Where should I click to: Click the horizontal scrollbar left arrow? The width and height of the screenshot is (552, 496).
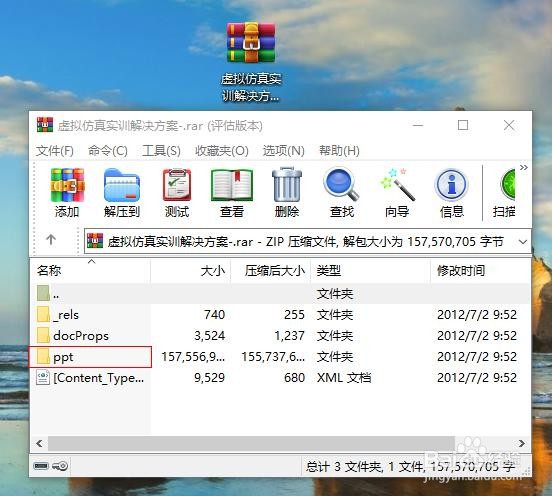coord(39,444)
